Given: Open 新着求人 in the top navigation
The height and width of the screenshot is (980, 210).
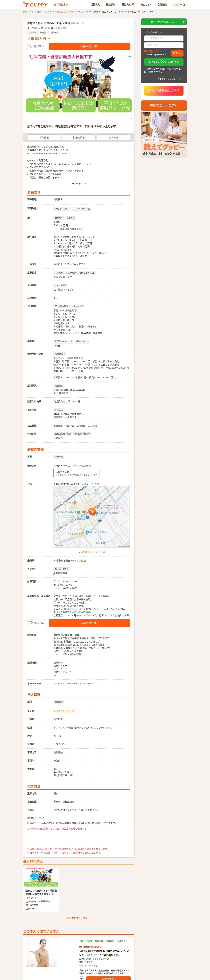Looking at the screenshot, I should (x=95, y=5).
